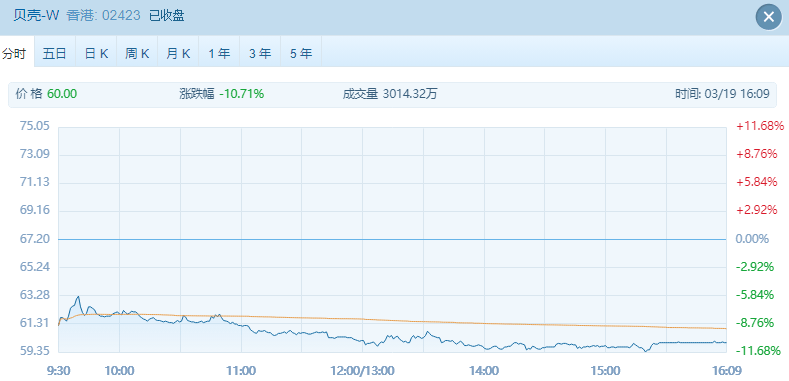Show the 3年 three-year chart
The image size is (789, 381).
point(260,54)
